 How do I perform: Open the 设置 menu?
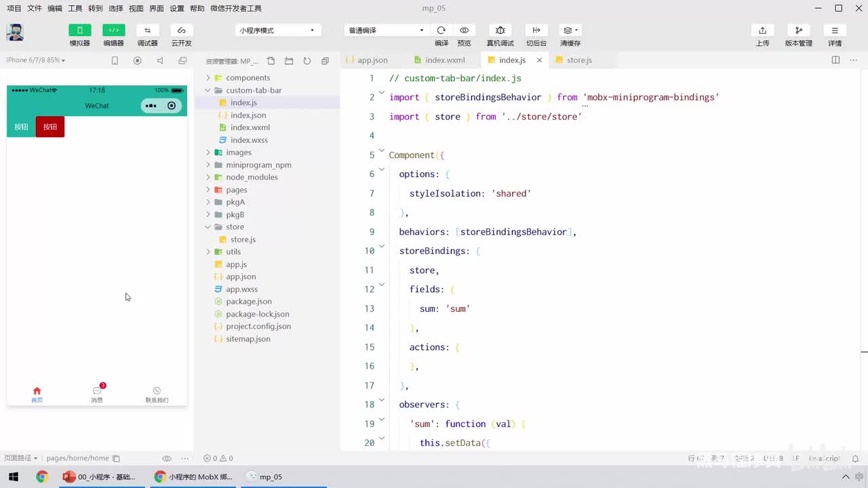177,8
